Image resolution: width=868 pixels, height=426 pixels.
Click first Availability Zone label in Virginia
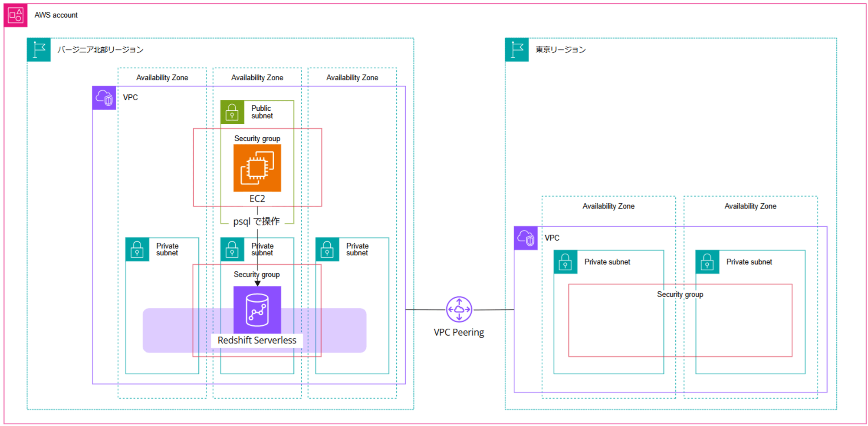[162, 78]
